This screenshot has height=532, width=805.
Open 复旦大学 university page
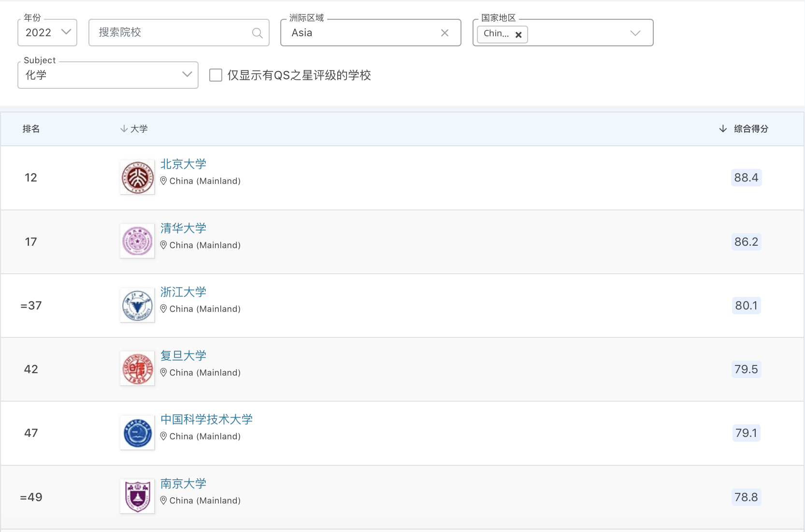click(x=183, y=356)
